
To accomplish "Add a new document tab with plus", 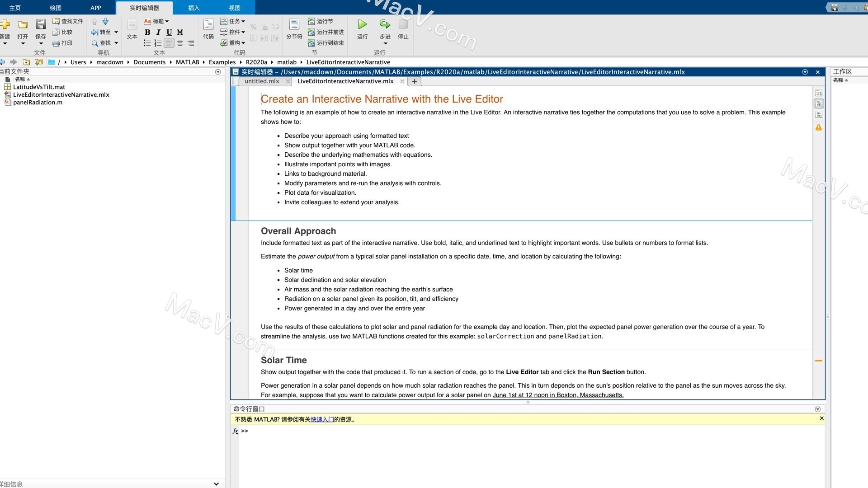I will [x=415, y=81].
